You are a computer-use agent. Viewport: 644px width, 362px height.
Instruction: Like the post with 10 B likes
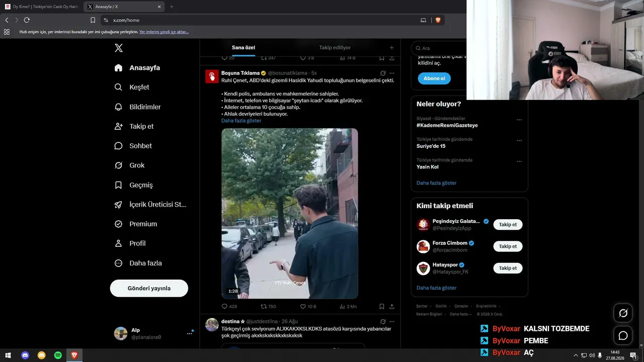[308, 306]
